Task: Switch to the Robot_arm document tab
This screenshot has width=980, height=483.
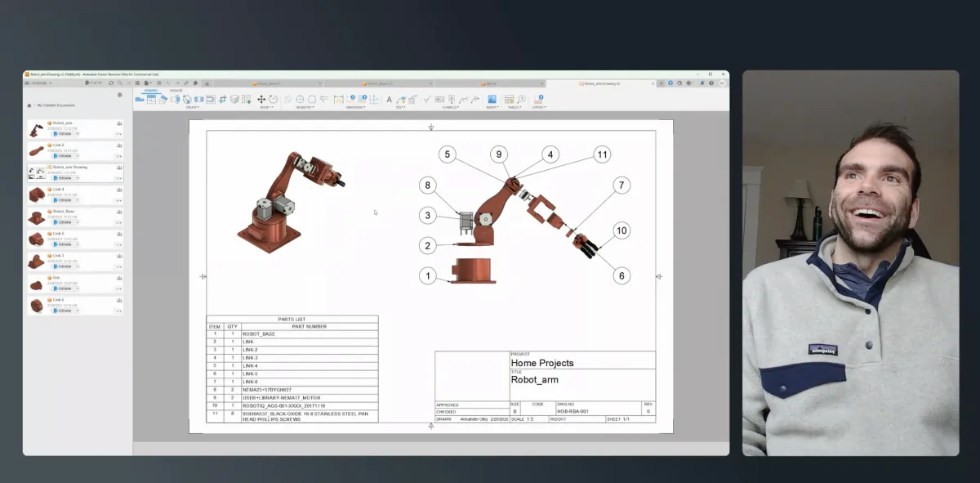Action: pyautogui.click(x=267, y=83)
